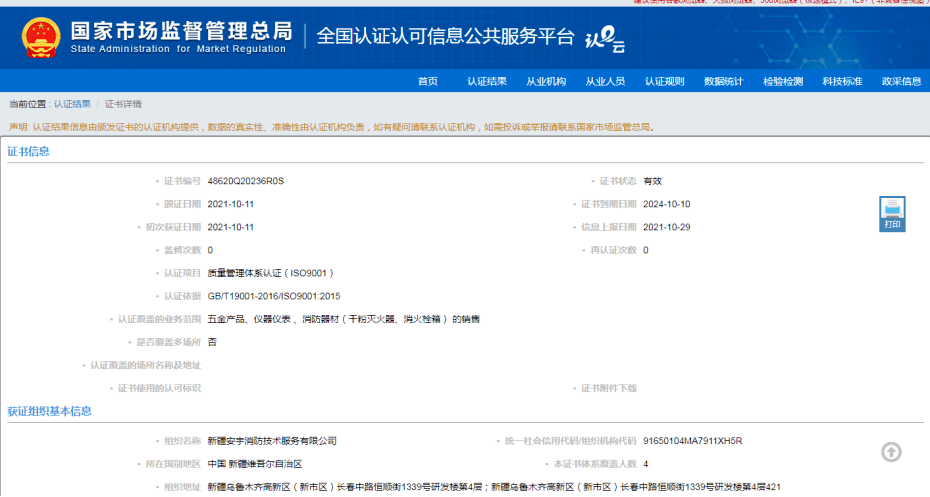This screenshot has height=497, width=930.
Task: Open the 首页 menu item
Action: (428, 81)
